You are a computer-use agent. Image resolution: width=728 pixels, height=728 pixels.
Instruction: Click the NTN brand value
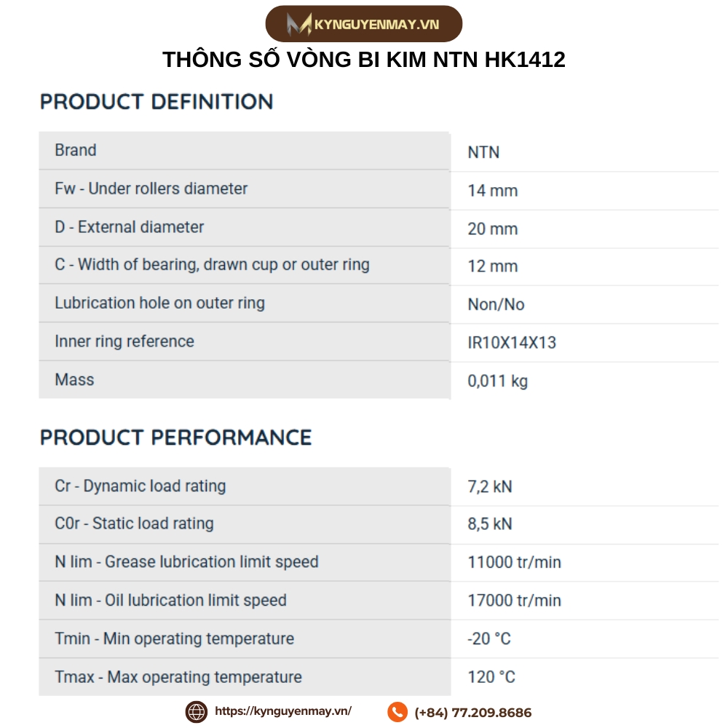click(x=483, y=152)
